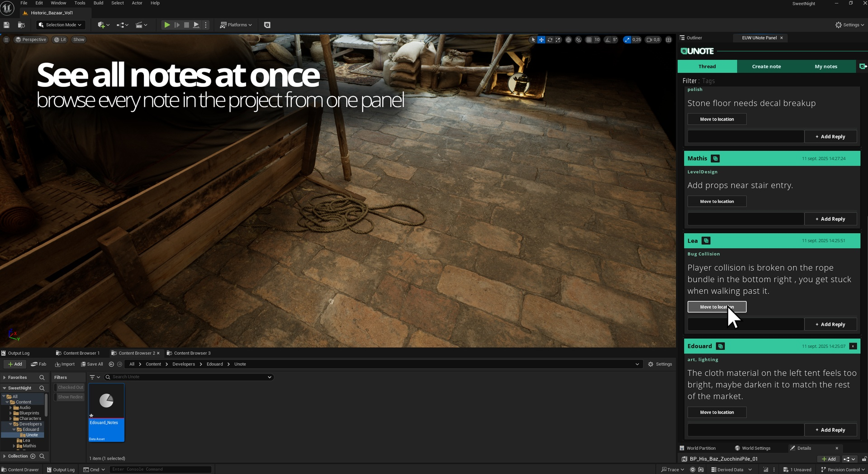Click the Save current level icon
This screenshot has width=868, height=474.
(6, 25)
